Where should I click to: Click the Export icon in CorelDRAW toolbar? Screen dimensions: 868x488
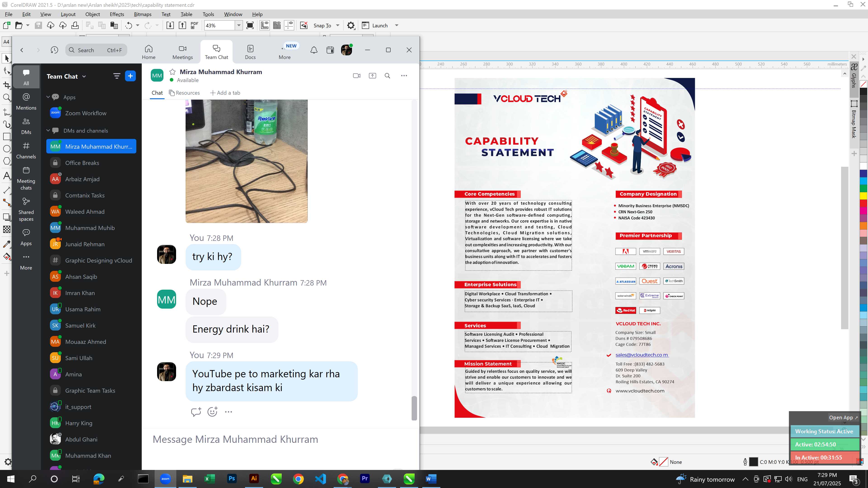tap(182, 25)
